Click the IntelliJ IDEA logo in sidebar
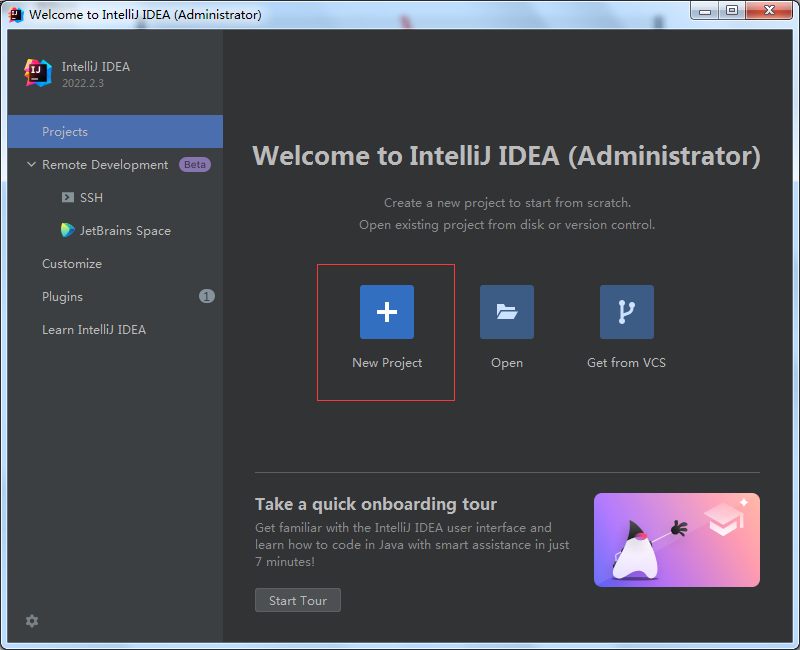The width and height of the screenshot is (800, 650). coord(38,73)
